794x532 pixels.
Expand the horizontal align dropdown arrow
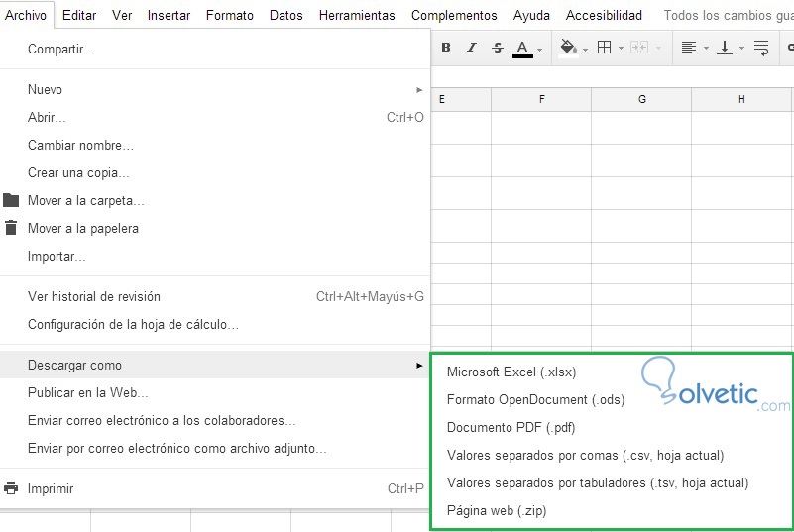pyautogui.click(x=706, y=49)
